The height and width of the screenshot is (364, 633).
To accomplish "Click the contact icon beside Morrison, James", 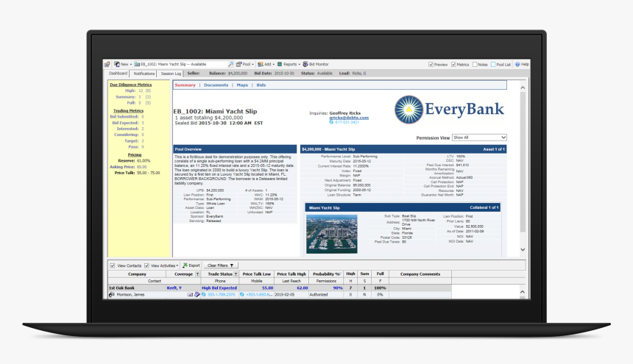I will point(111,295).
